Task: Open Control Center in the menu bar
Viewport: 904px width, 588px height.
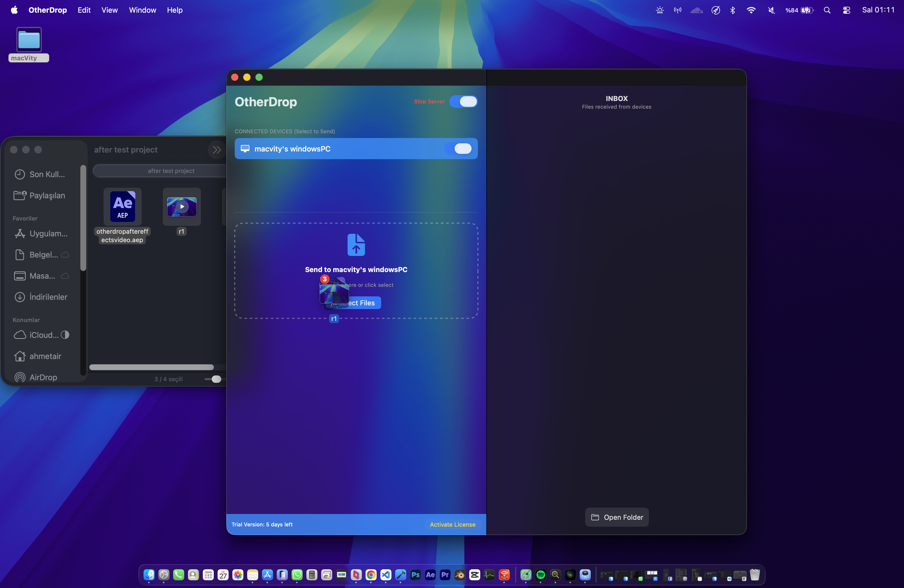Action: 846,10
